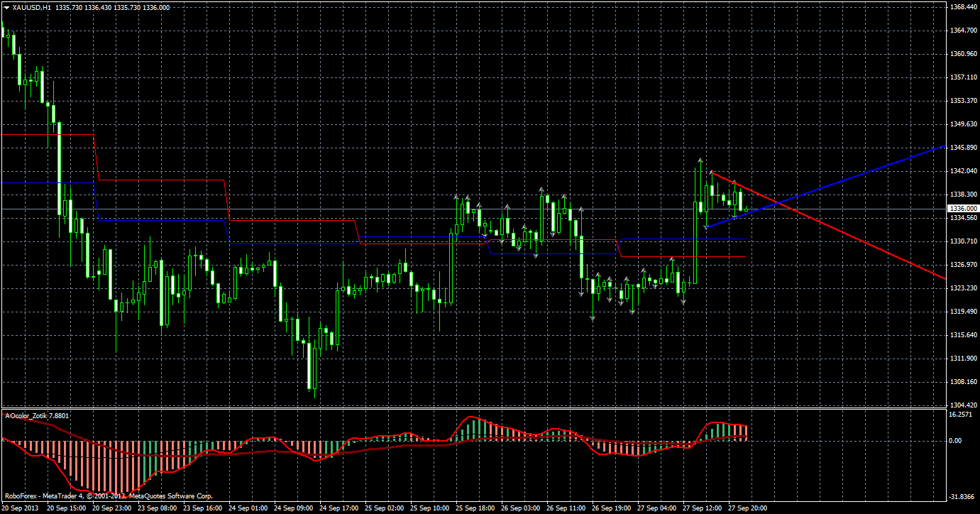980x514 pixels.
Task: Click the 26 Sep 11:00 time label
Action: point(568,508)
